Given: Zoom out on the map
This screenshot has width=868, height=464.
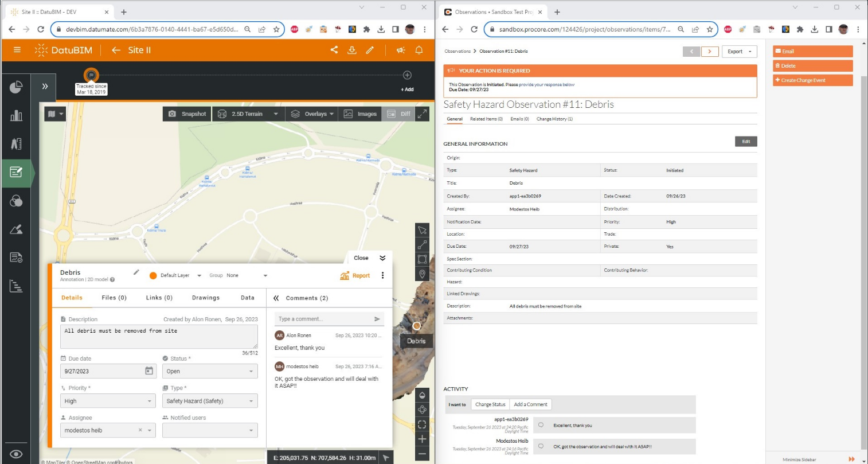Looking at the screenshot, I should [x=422, y=454].
